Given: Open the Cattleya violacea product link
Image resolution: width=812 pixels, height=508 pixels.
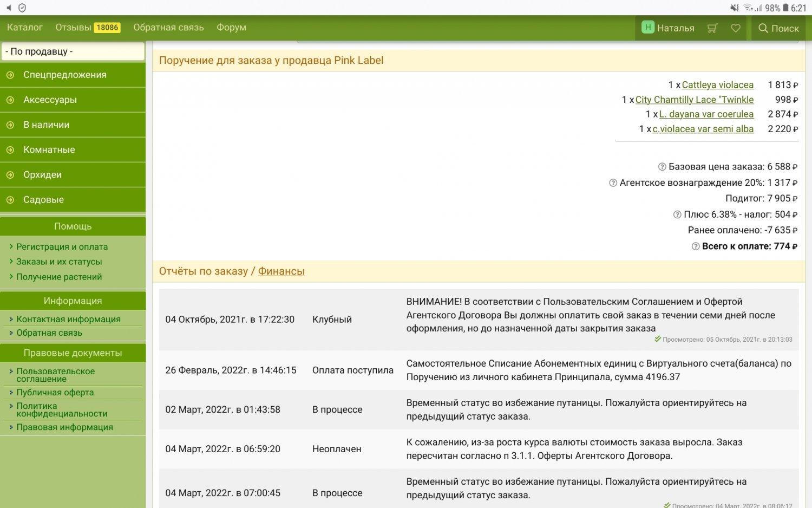Looking at the screenshot, I should (x=717, y=85).
